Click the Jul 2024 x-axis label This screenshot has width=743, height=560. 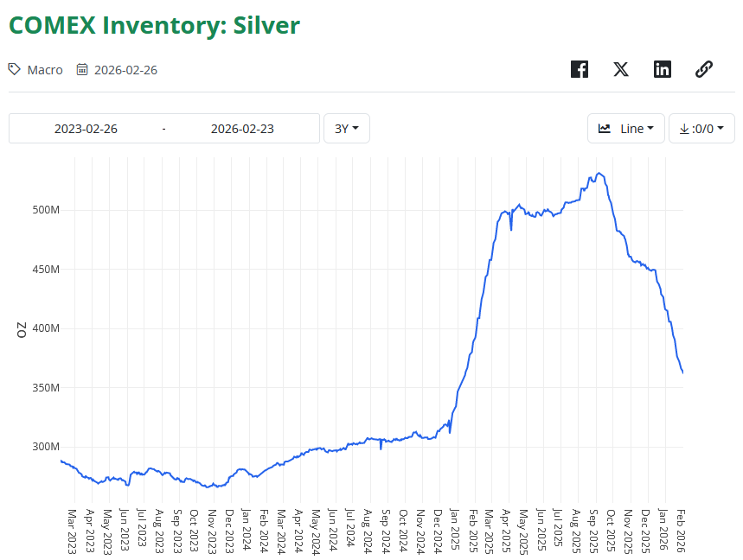pos(349,528)
